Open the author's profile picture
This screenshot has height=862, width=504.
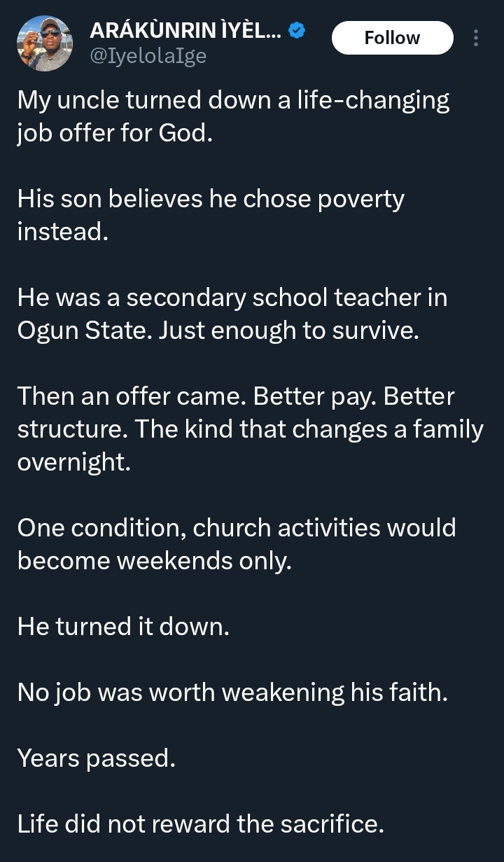pos(45,43)
